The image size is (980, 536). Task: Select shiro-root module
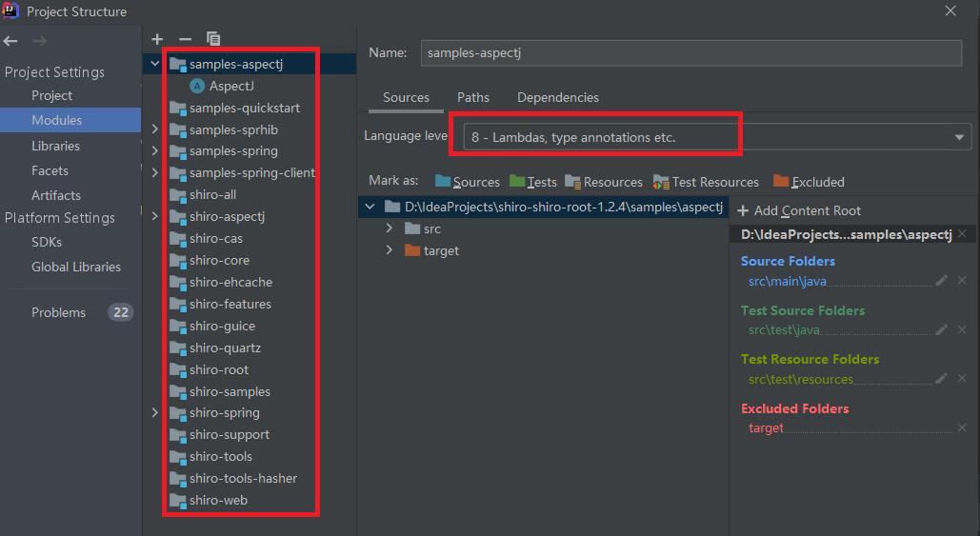[219, 369]
